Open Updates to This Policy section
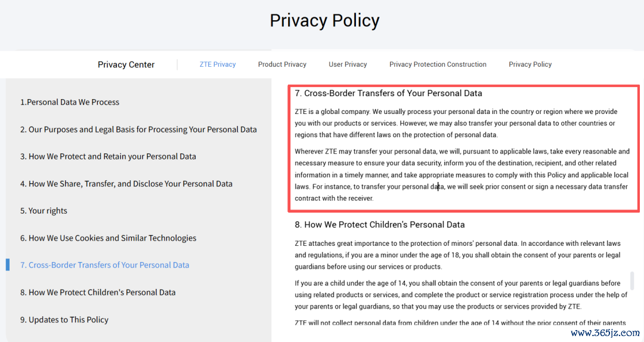This screenshot has height=342, width=644. pos(64,320)
